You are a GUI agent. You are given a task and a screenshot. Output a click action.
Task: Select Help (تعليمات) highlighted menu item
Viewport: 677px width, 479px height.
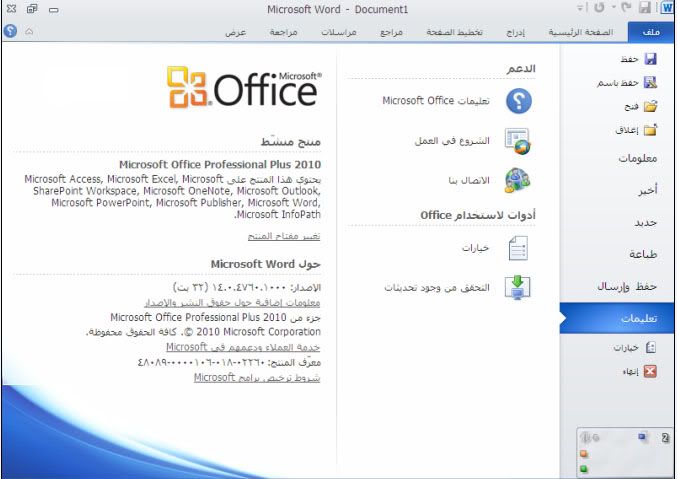coord(617,318)
